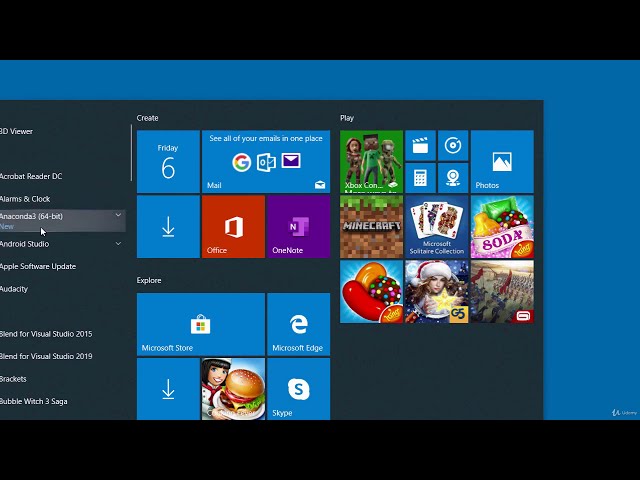Select Anaconda3 (64-bit) in app list

point(62,221)
